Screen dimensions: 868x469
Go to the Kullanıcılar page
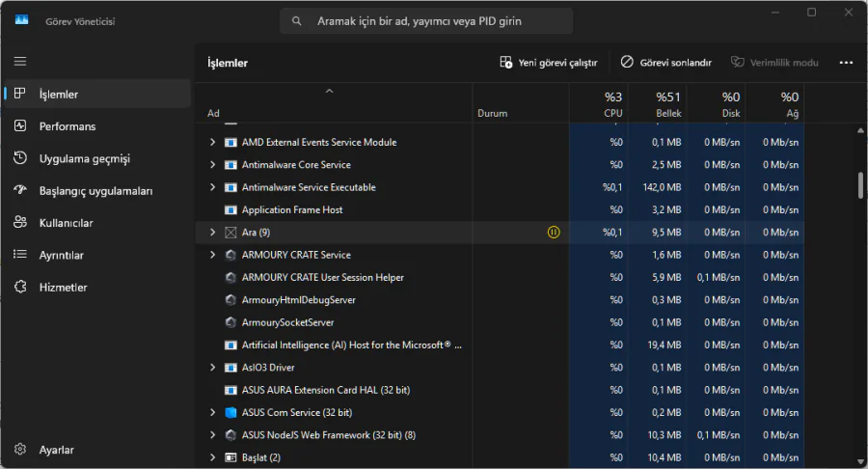click(97, 223)
